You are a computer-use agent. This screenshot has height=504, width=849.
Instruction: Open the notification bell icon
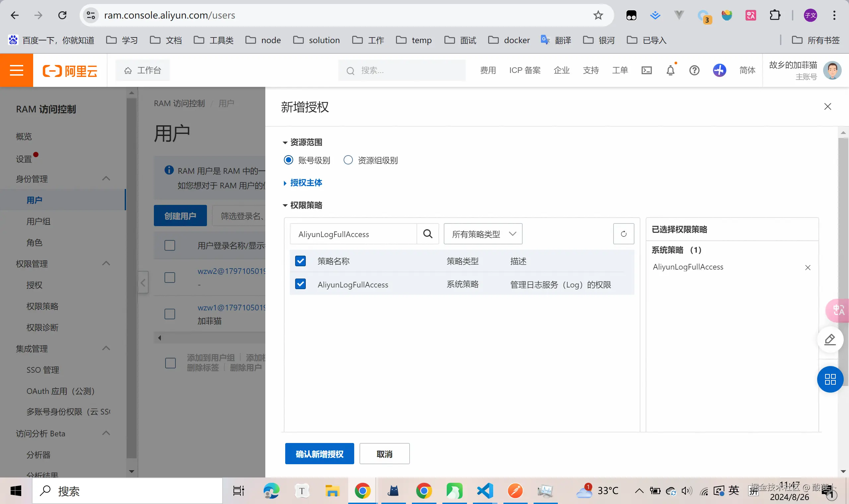tap(670, 70)
